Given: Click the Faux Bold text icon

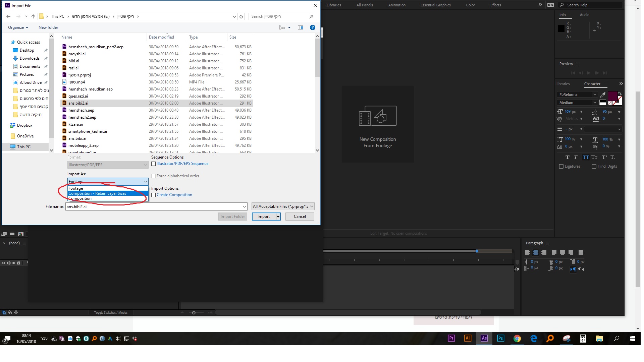Looking at the screenshot, I should 567,157.
